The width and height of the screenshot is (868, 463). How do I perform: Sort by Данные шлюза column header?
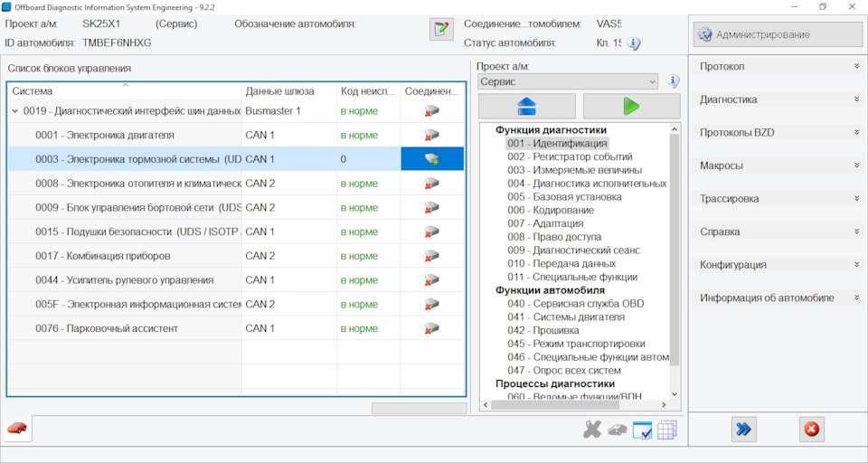coord(289,91)
